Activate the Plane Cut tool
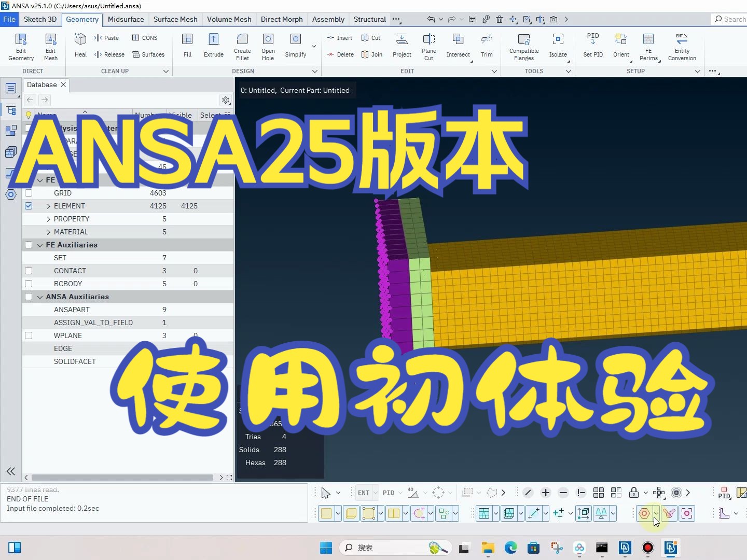Image resolution: width=747 pixels, height=560 pixels. [x=429, y=47]
